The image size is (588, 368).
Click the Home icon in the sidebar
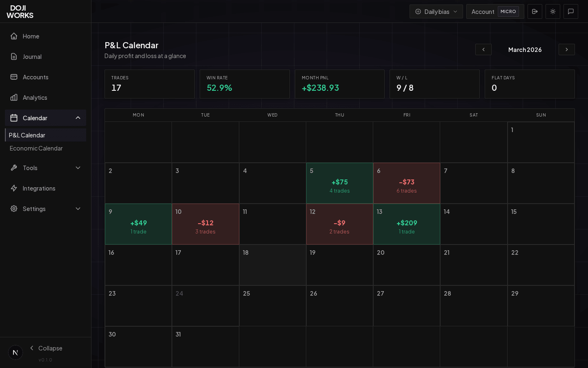pyautogui.click(x=13, y=36)
